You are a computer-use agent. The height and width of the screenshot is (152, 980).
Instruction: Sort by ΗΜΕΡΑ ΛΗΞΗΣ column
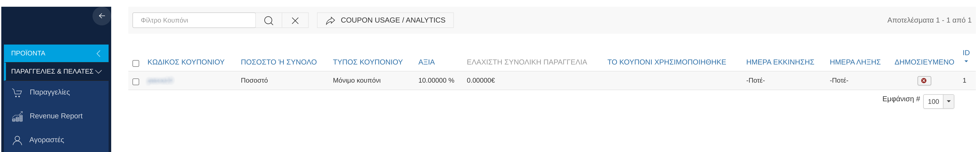(855, 62)
